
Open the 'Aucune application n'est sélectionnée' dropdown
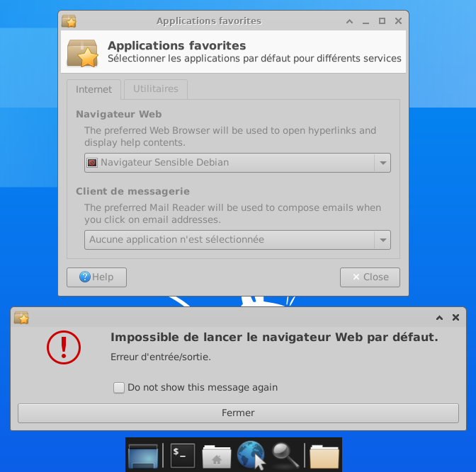[x=237, y=240]
